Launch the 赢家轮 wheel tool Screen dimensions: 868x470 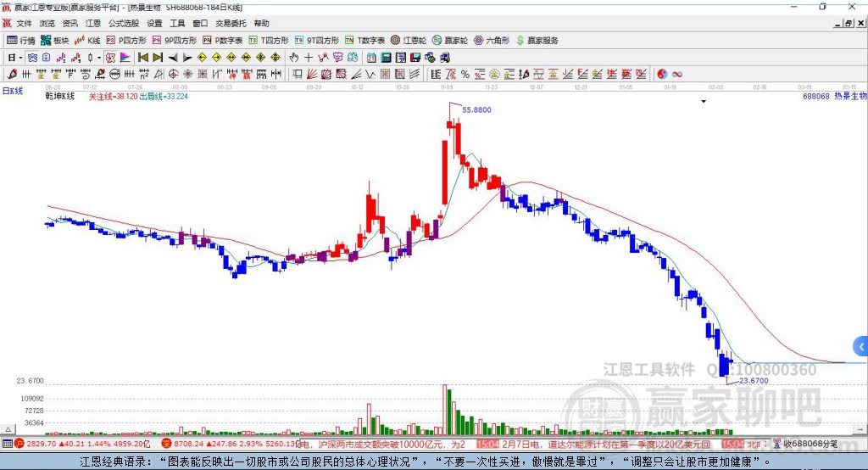[x=450, y=40]
